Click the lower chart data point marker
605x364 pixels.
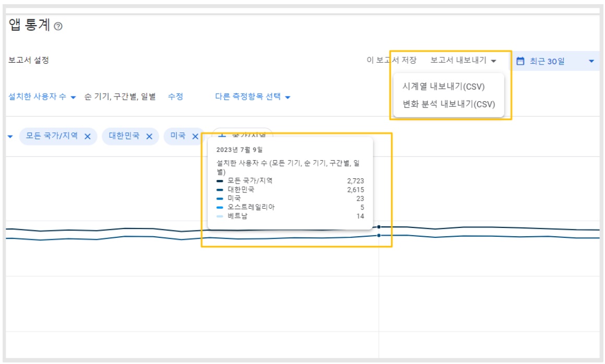379,235
